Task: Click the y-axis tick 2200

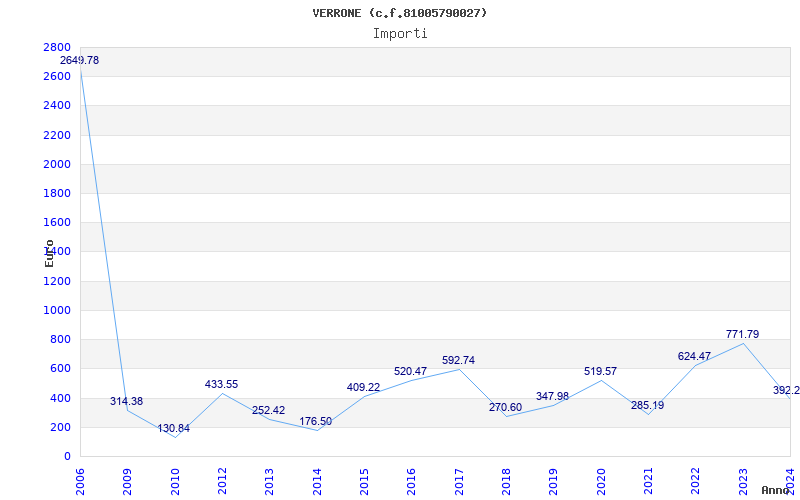Action: [57, 135]
